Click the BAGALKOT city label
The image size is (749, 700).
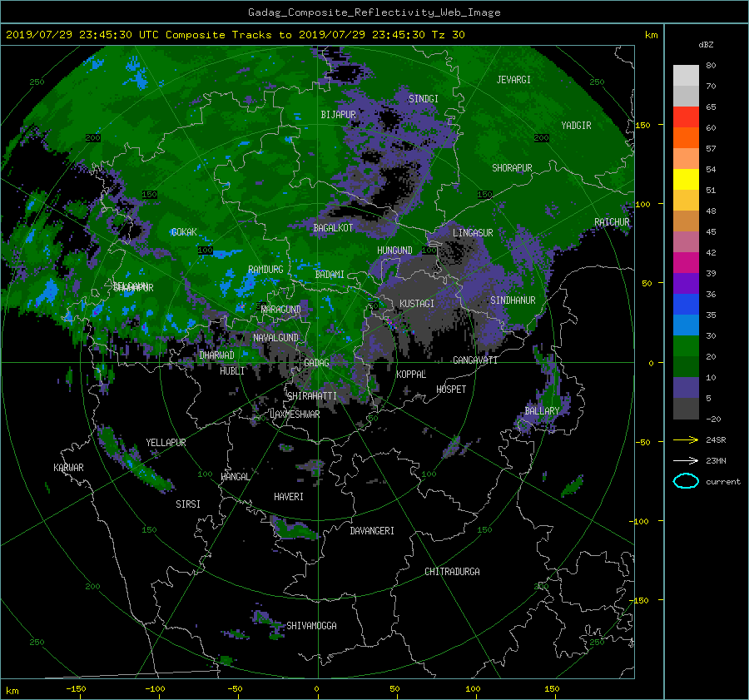333,228
